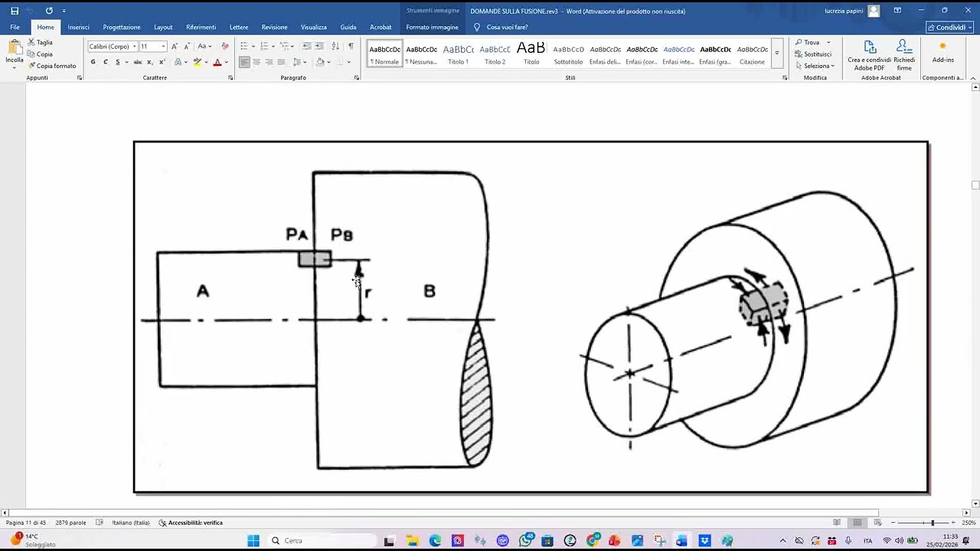Switch to Layout tab

pos(163,27)
